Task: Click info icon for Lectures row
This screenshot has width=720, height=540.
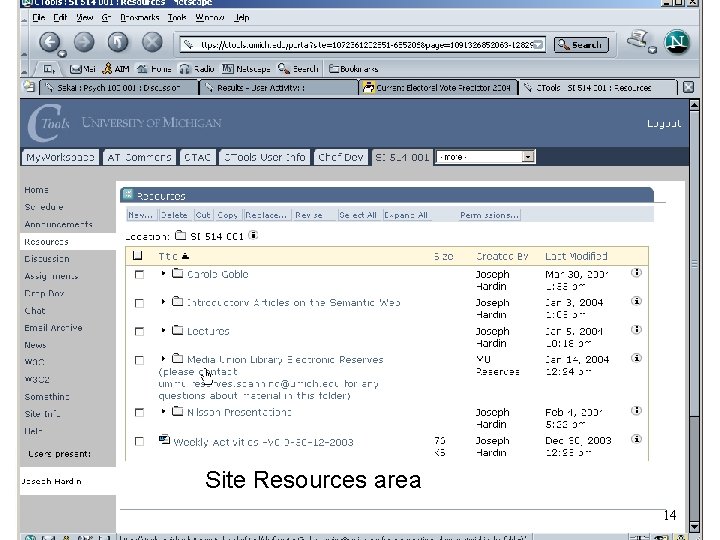Action: 636,330
